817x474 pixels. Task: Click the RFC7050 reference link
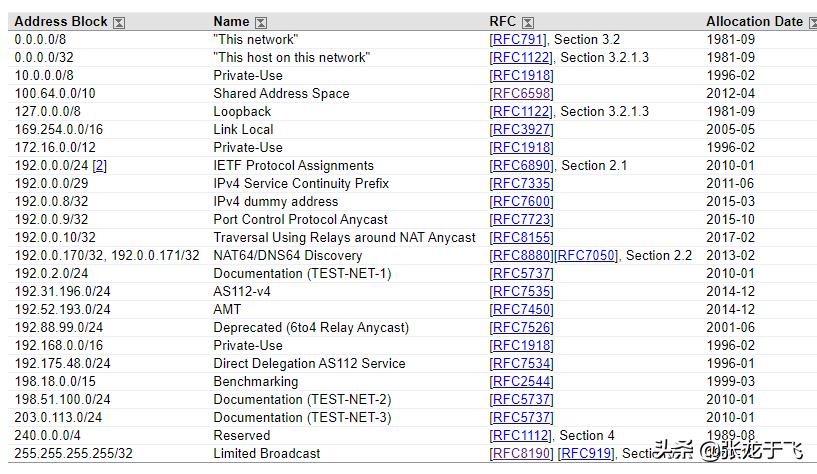pyautogui.click(x=586, y=256)
